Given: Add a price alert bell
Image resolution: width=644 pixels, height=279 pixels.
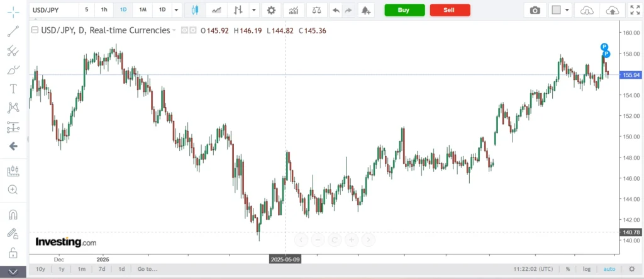Looking at the screenshot, I should tap(365, 10).
